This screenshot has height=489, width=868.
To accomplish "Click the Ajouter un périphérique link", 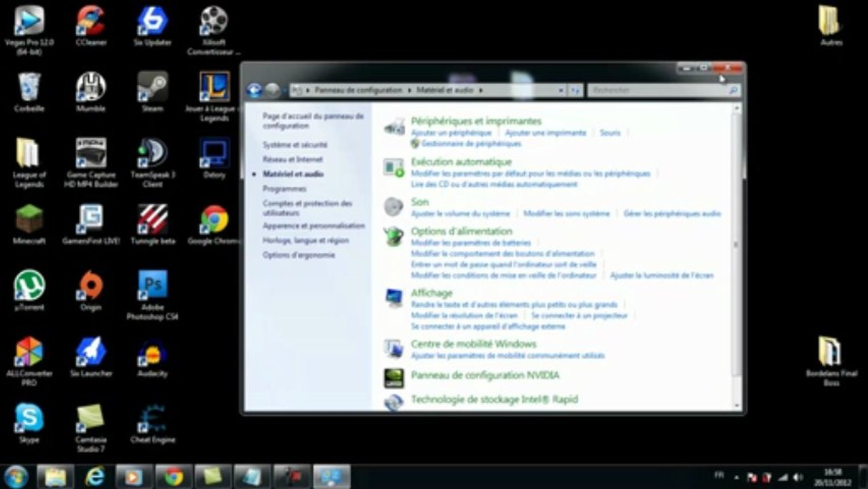I will pos(451,133).
